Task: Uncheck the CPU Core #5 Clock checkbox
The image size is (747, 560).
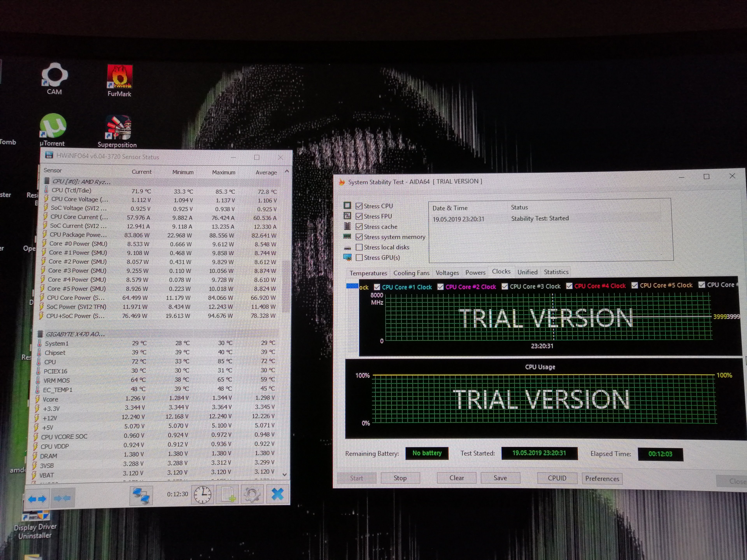Action: (635, 286)
